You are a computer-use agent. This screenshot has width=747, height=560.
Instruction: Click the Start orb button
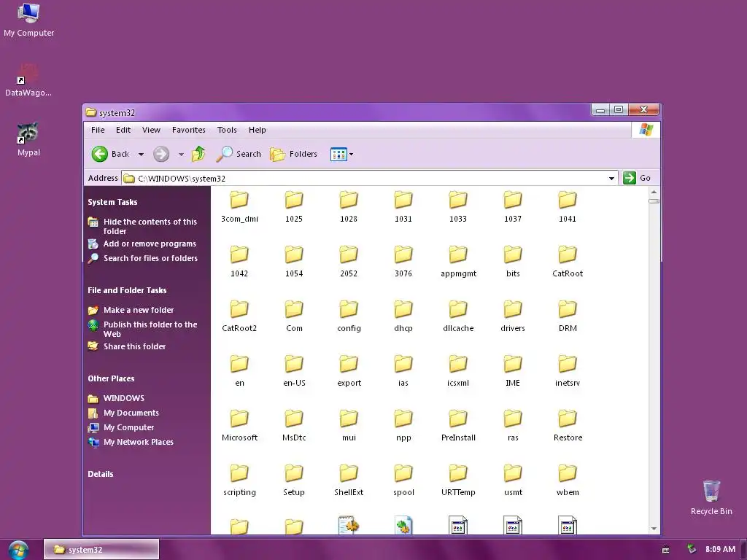coord(18,550)
